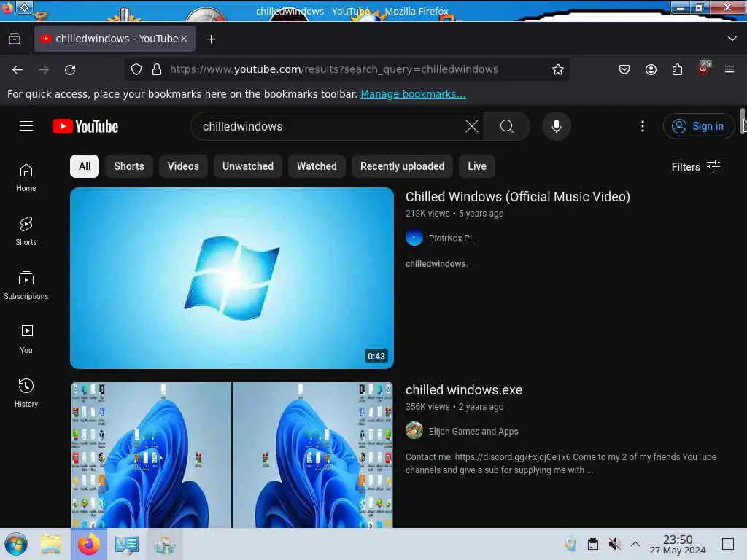
Task: Click title Chilled Windows (Official Music Video)
Action: 518,197
